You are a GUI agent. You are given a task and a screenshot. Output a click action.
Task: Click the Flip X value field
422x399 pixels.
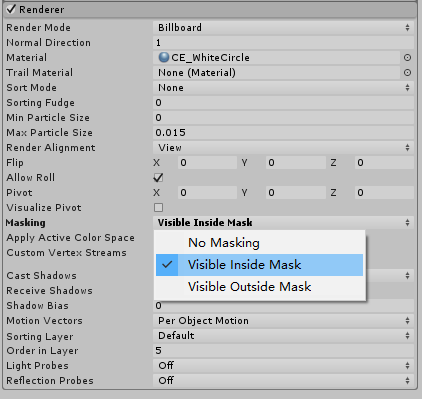[x=207, y=163]
